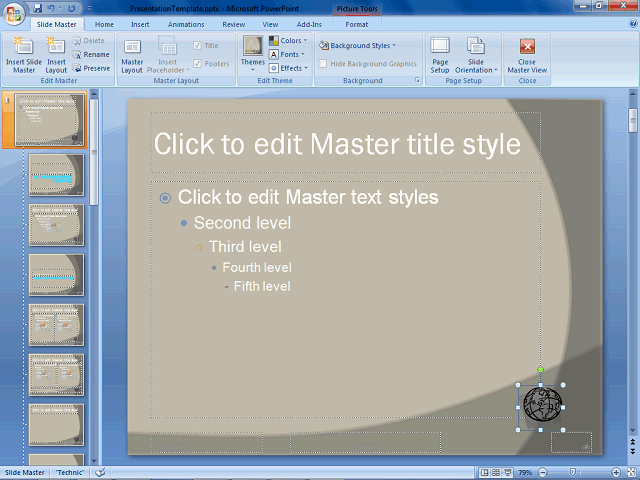Viewport: 640px width, 480px height.
Task: Fit slide to current window
Action: tap(631, 473)
